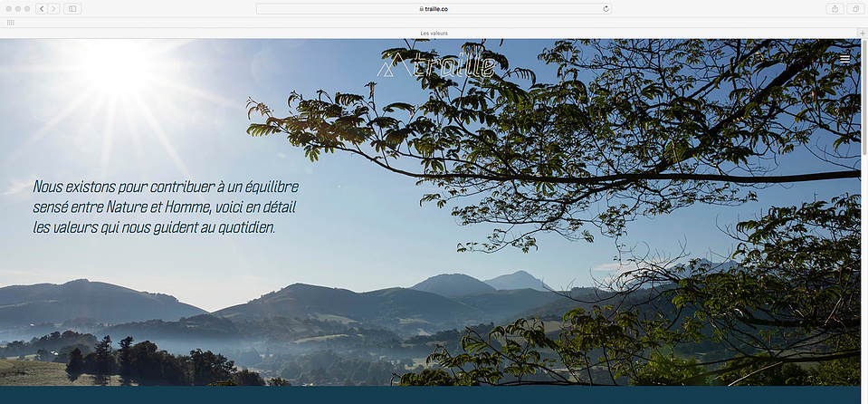This screenshot has height=404, width=868.
Task: Select the Les valeurs tab
Action: point(434,34)
